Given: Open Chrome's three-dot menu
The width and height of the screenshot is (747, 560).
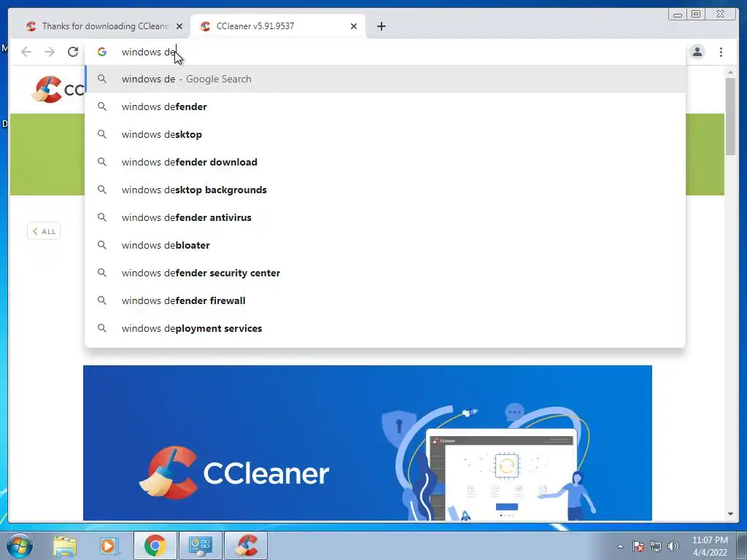Looking at the screenshot, I should tap(721, 52).
